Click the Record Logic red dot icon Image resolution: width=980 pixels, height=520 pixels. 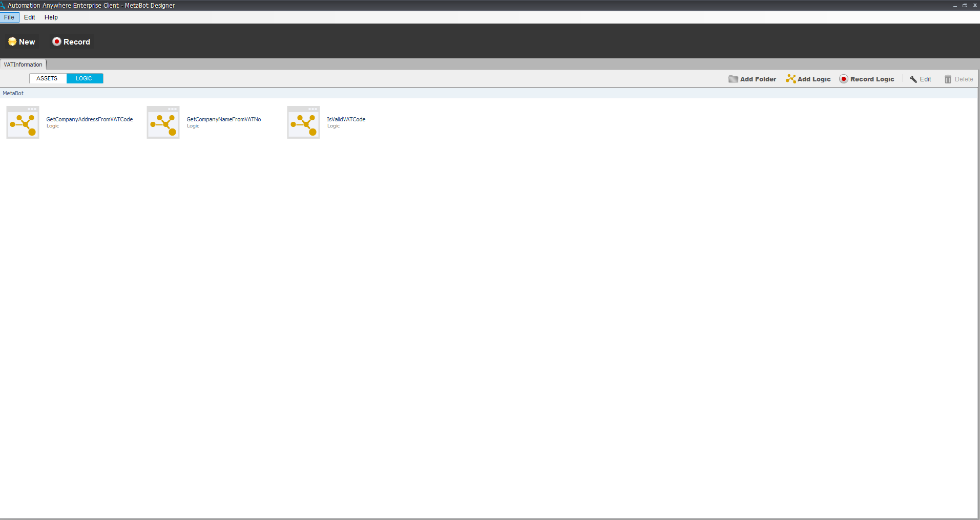point(844,79)
